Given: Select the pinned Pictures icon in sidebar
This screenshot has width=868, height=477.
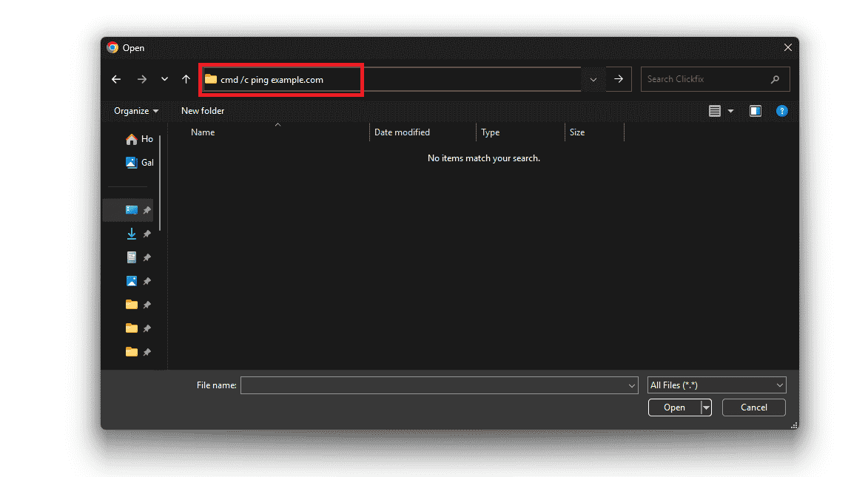Looking at the screenshot, I should [131, 281].
